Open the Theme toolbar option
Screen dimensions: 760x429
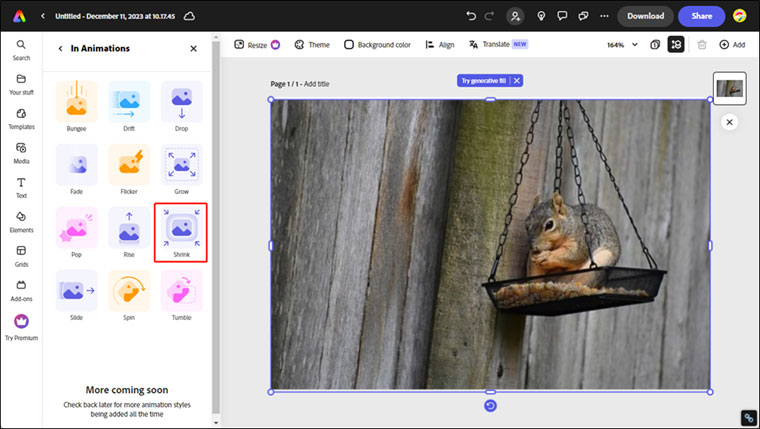click(x=311, y=45)
